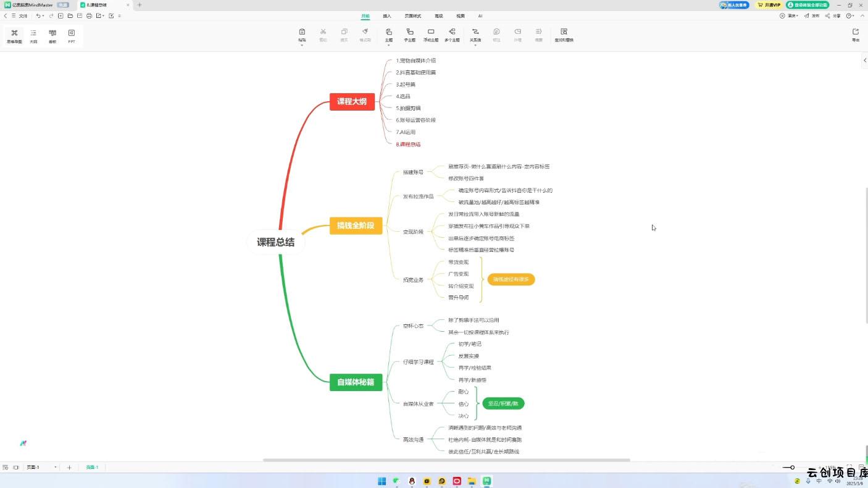Add a 浮动主题 floating topic
This screenshot has width=868, height=488.
click(x=431, y=35)
